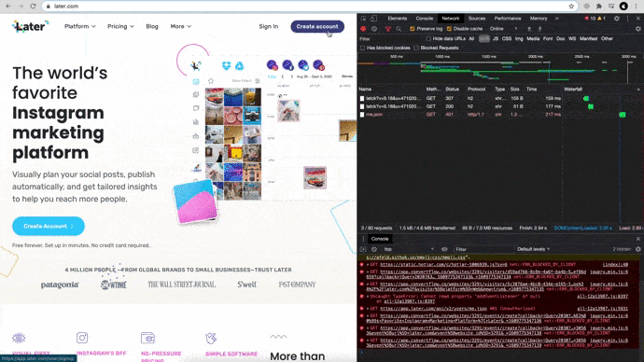Screen dimensions: 644x362
Task: Open network search magnifier icon
Action: (399, 29)
